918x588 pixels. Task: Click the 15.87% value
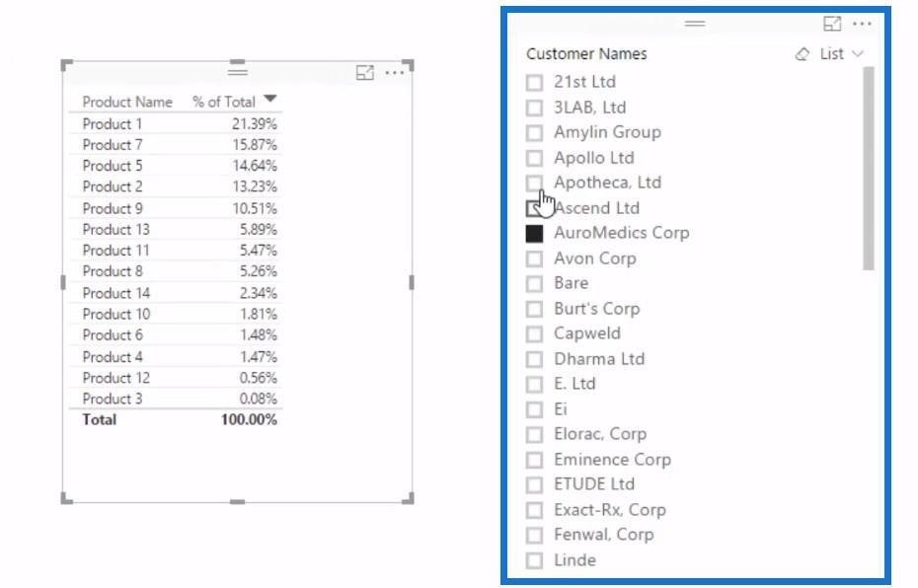tap(254, 145)
